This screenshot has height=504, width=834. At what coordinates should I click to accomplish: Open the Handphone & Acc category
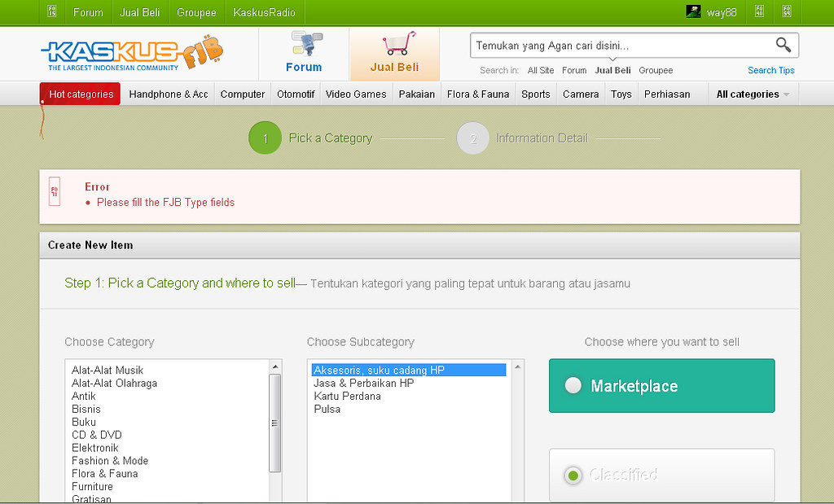169,94
